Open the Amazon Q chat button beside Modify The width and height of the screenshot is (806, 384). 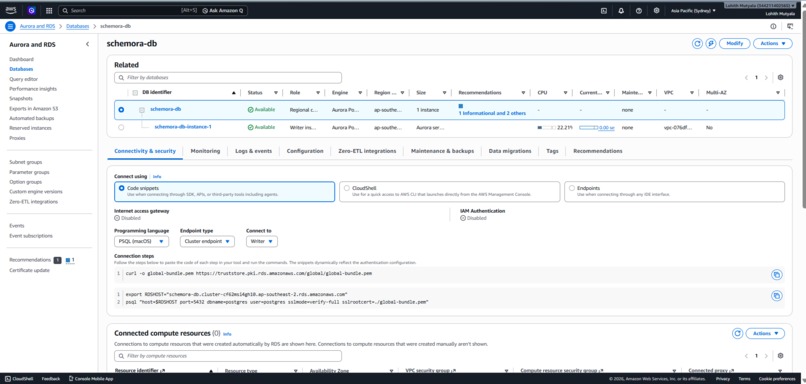tap(711, 44)
